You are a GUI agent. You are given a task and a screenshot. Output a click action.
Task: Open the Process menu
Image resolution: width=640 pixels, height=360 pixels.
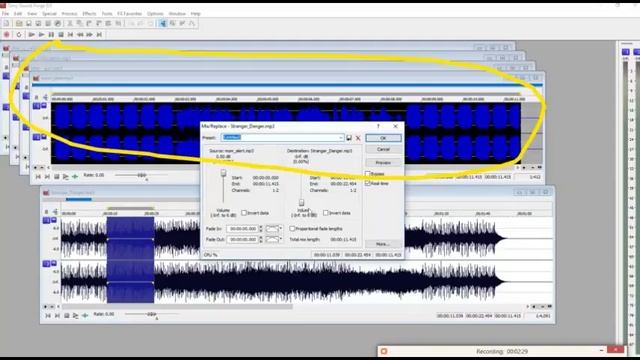click(x=69, y=13)
